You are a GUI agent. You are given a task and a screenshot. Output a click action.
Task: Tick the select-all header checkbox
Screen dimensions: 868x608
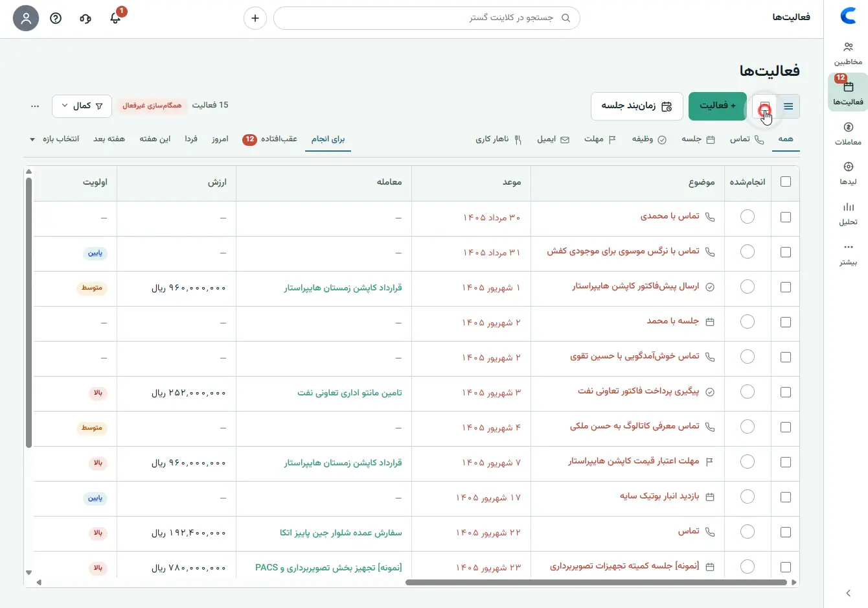point(786,182)
